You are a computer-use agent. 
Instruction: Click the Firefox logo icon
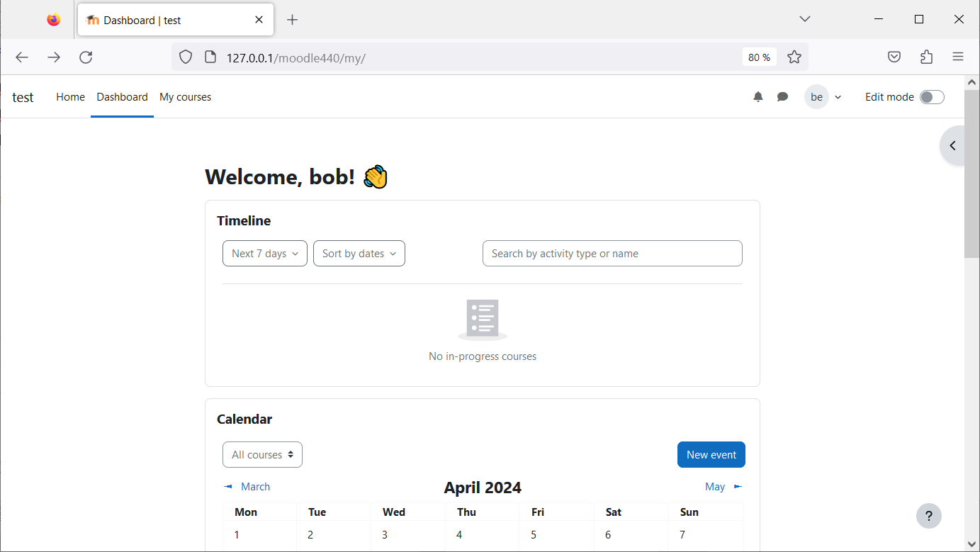point(54,20)
